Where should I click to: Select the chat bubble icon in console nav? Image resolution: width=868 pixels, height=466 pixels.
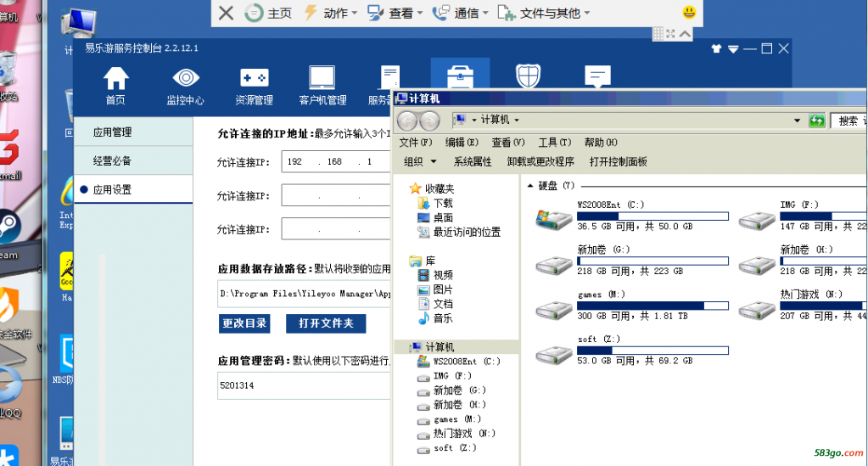[x=597, y=76]
